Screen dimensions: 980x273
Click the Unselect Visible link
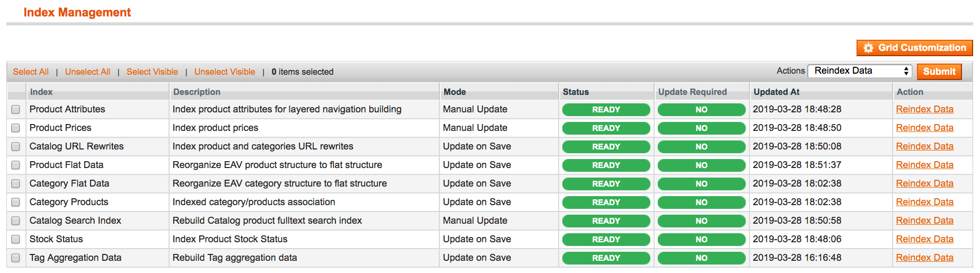click(224, 72)
